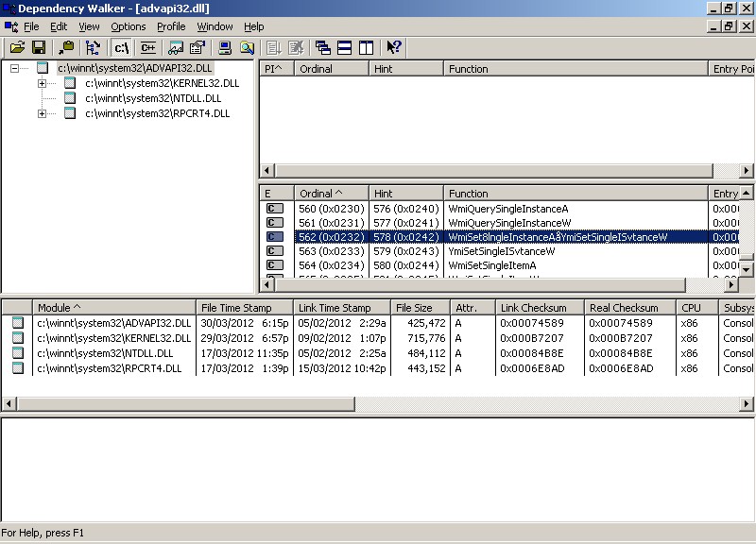
Task: Sort imports pane by Ordinal column header
Action: click(332, 69)
